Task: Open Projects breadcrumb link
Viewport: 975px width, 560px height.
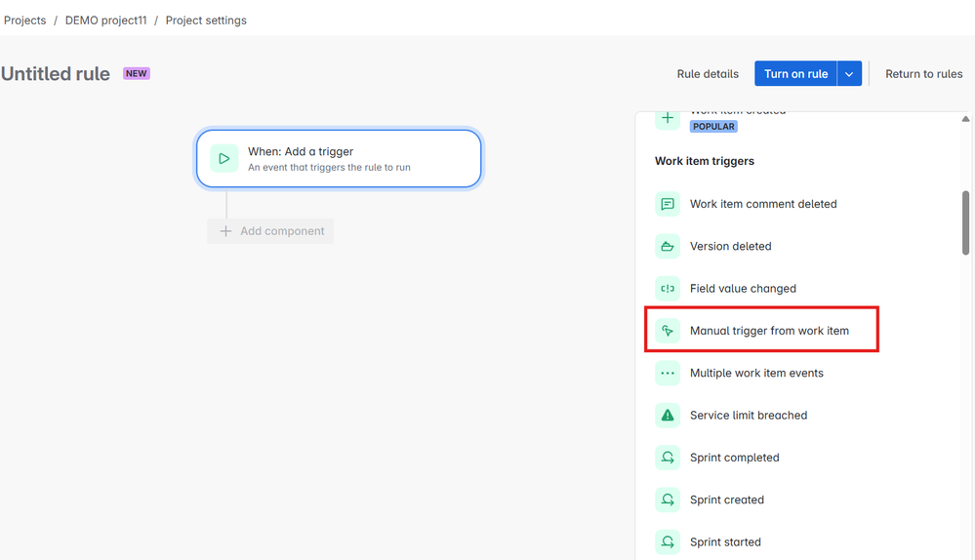Action: point(24,20)
